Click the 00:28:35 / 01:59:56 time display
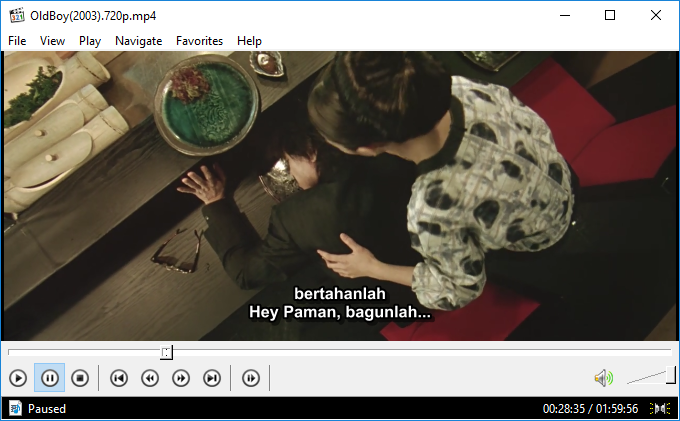The image size is (680, 421). pyautogui.click(x=590, y=408)
